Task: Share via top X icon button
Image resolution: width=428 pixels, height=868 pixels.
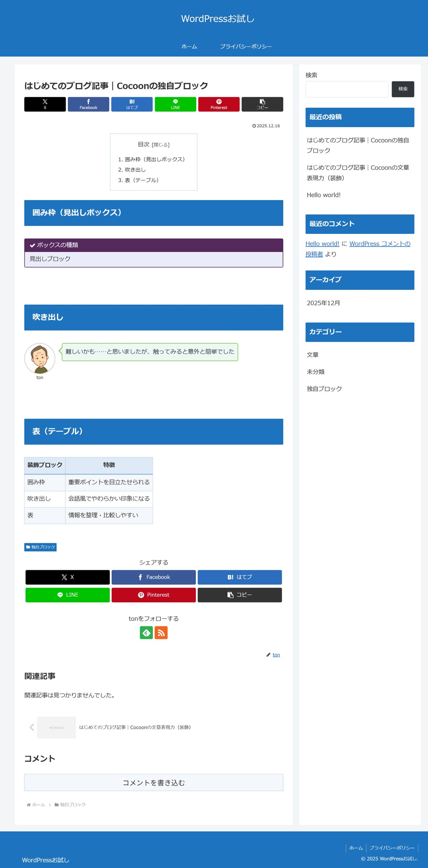Action: 45,104
